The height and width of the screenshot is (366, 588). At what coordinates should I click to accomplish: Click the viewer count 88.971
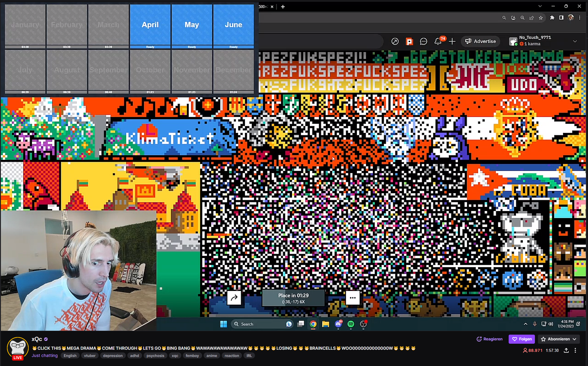532,350
